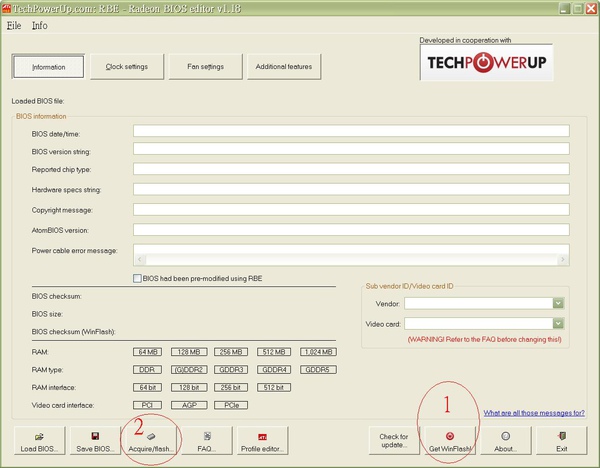Click the BIOS date/time field

click(x=351, y=130)
